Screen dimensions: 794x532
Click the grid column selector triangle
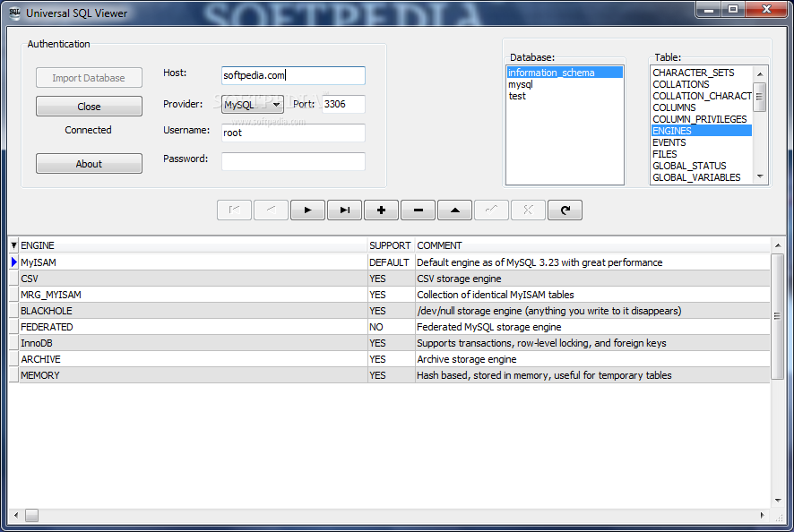pos(13,245)
